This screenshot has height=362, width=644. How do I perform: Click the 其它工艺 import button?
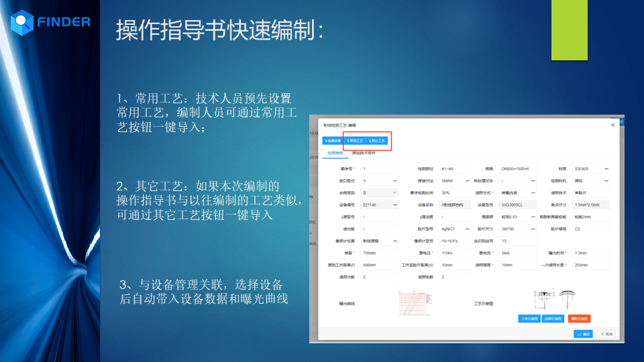click(x=377, y=141)
